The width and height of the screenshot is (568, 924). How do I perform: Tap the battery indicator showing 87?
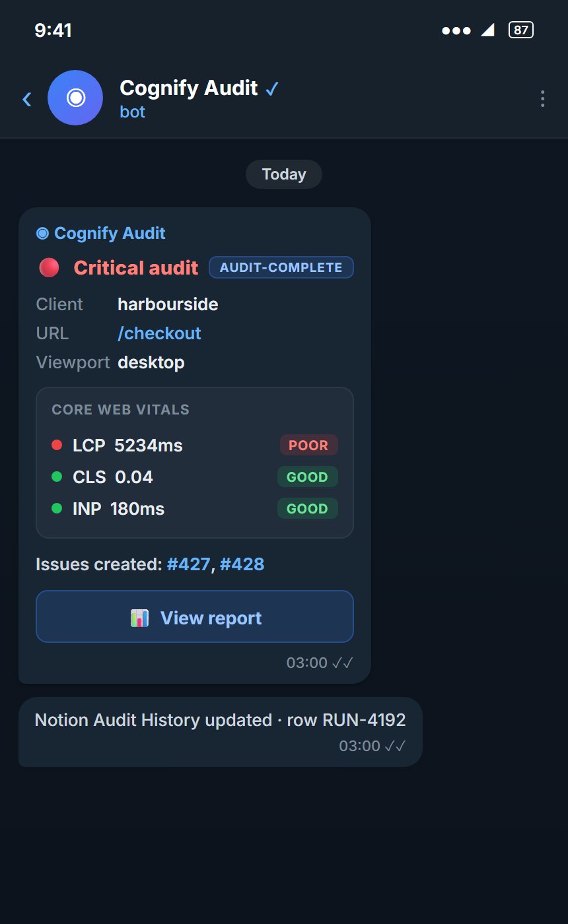click(x=521, y=30)
